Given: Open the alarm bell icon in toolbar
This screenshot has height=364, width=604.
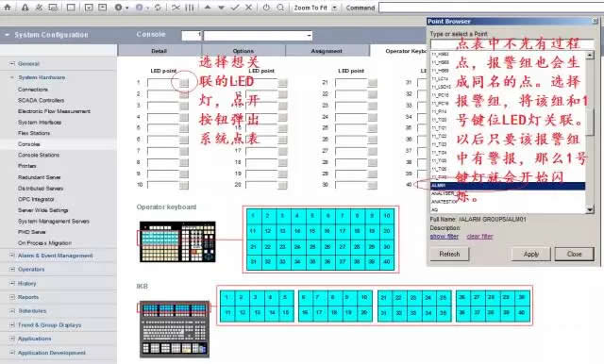Looking at the screenshot, I should click(25, 7).
